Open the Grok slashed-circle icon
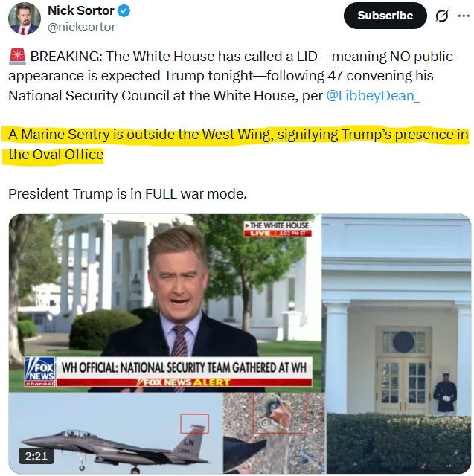Screen dimensions: 474x476 tap(441, 16)
